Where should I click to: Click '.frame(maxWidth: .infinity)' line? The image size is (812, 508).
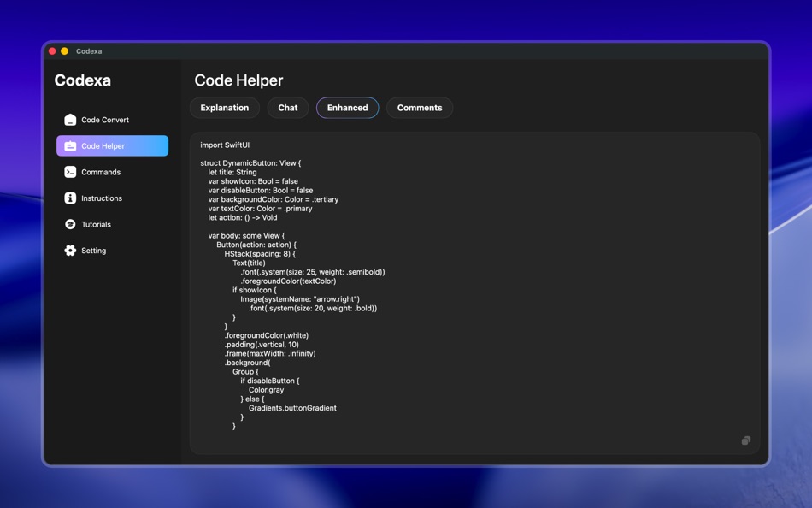270,353
